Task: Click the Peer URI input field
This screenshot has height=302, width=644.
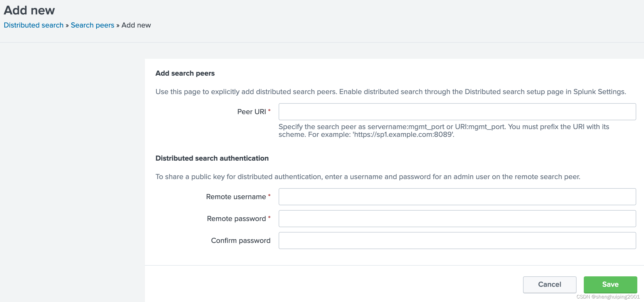Action: point(456,111)
